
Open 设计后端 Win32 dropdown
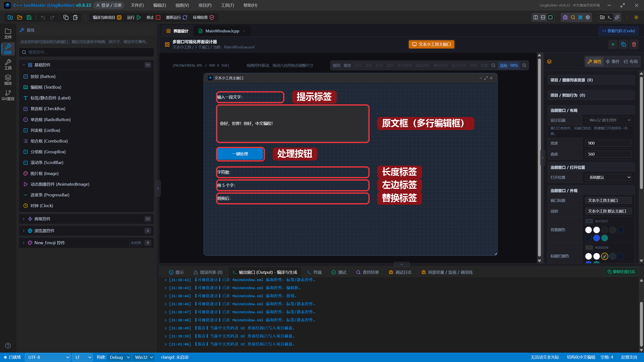(609, 120)
